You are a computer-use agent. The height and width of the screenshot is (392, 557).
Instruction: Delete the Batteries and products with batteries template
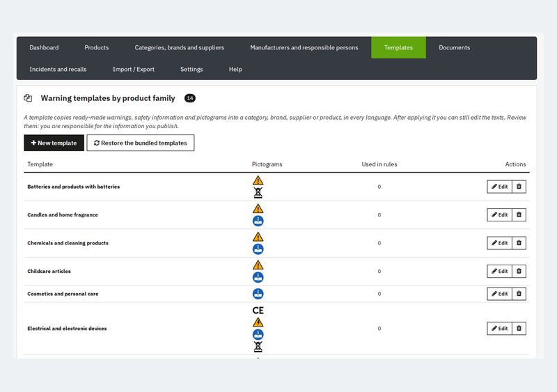pos(519,187)
